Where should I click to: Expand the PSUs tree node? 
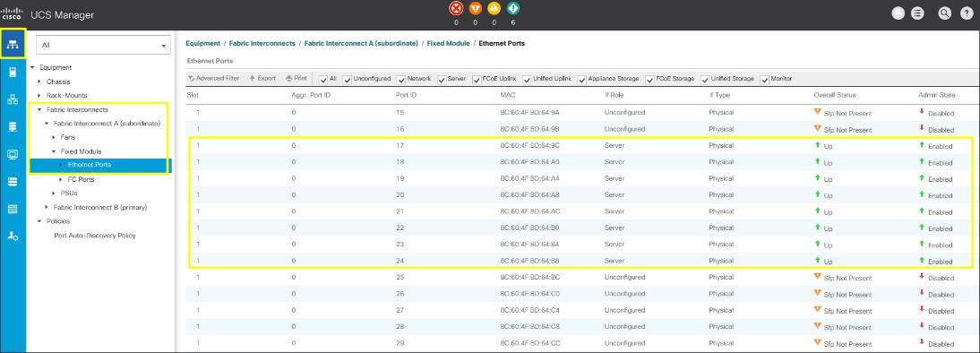pyautogui.click(x=54, y=193)
